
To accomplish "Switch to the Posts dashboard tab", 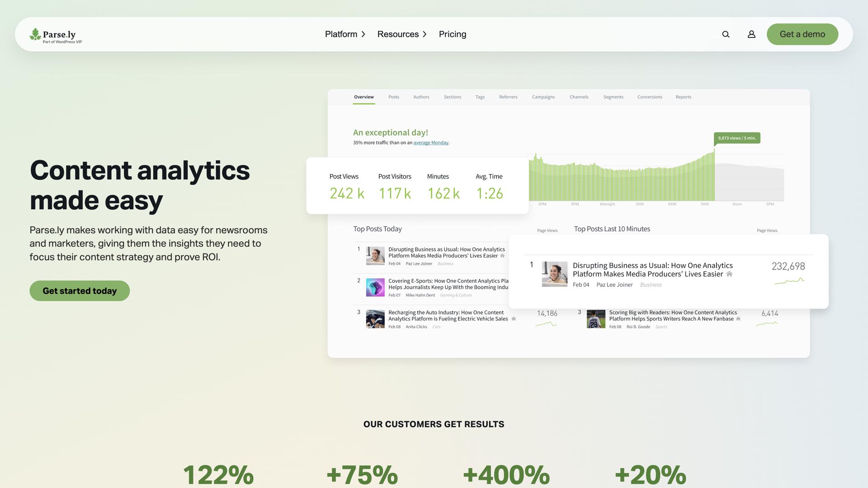I will pos(393,97).
